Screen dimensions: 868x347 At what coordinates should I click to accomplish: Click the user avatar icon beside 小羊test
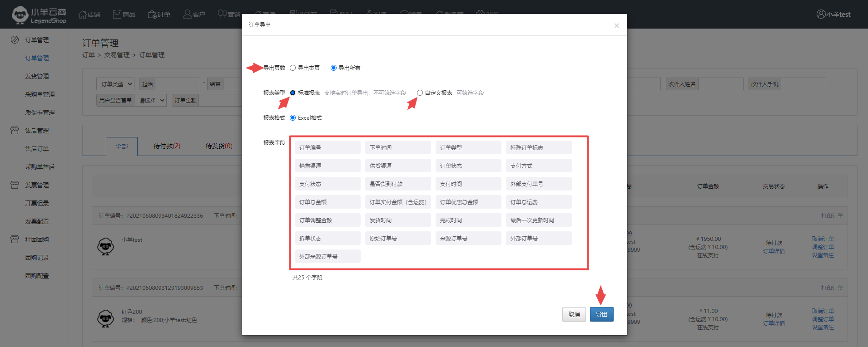pos(821,15)
